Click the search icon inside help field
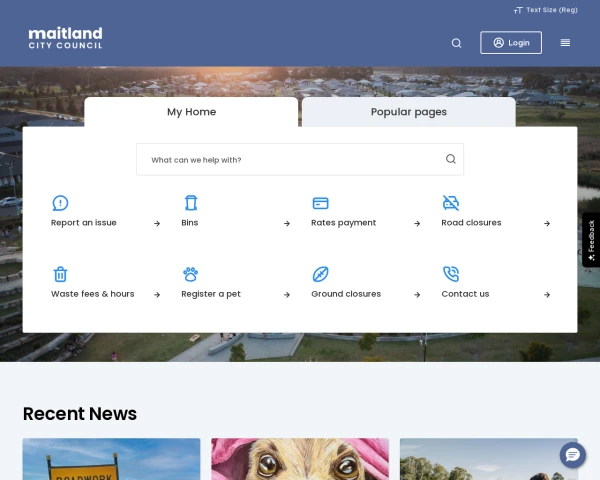 pyautogui.click(x=451, y=159)
